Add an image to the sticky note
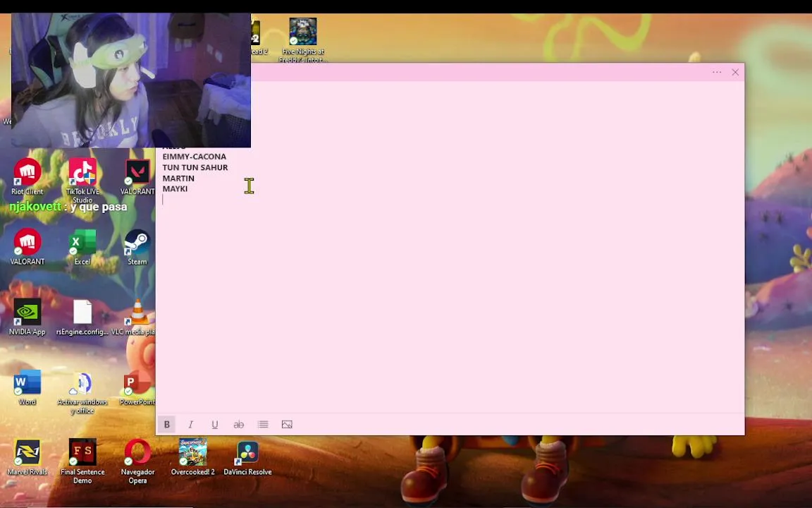Viewport: 812px width, 508px height. coord(287,425)
